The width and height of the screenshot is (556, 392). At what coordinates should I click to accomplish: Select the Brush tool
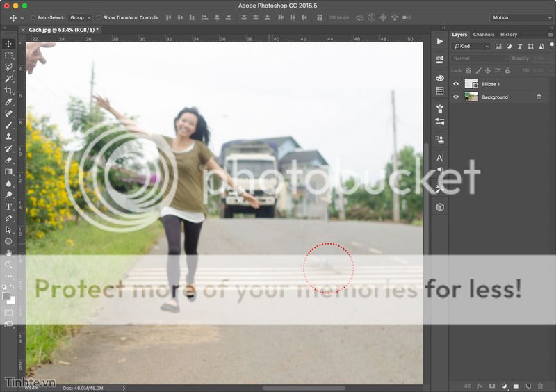[x=8, y=125]
